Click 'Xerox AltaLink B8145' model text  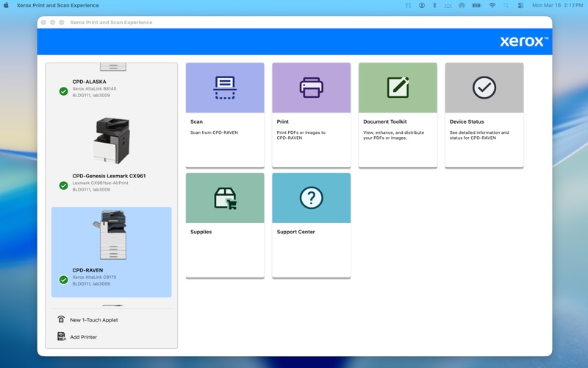point(94,88)
